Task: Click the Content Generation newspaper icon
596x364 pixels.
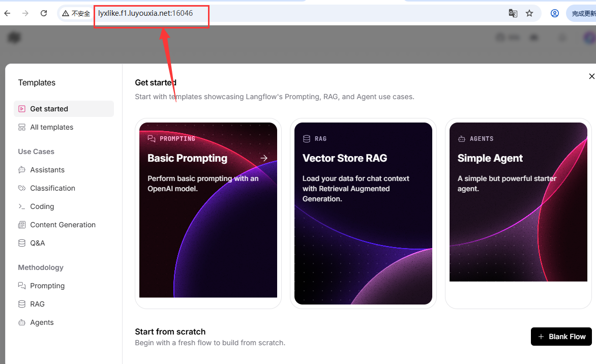Action: pos(22,225)
